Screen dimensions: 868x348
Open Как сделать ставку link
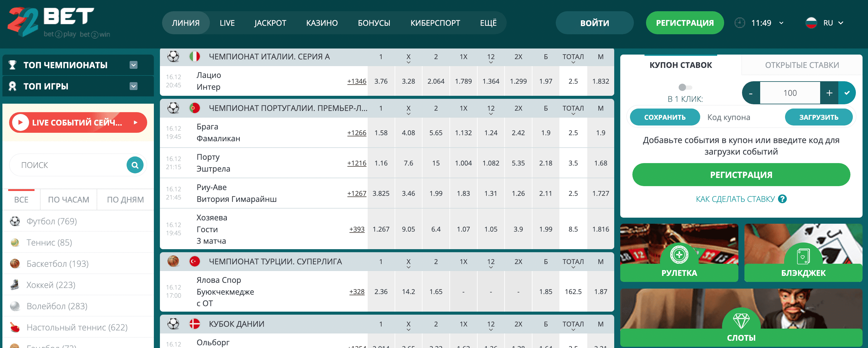(x=735, y=199)
